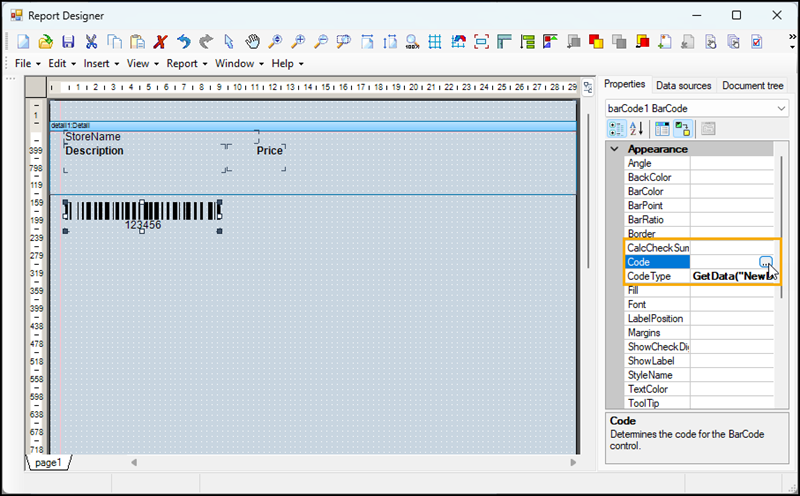Open the barCode1 BarCode object dropdown
The image size is (800, 496).
781,108
